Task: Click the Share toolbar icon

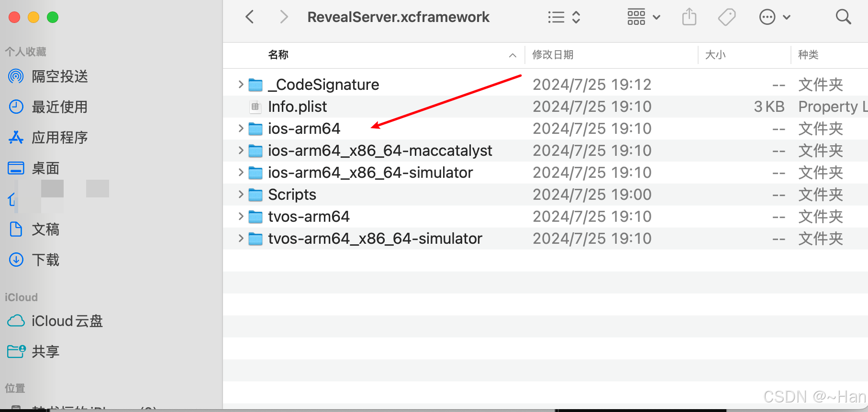Action: (689, 17)
